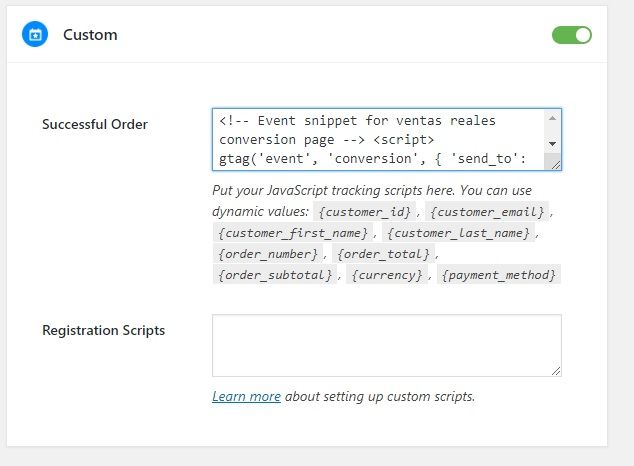
Task: Click the {currency} dynamic value tag
Action: (x=387, y=275)
